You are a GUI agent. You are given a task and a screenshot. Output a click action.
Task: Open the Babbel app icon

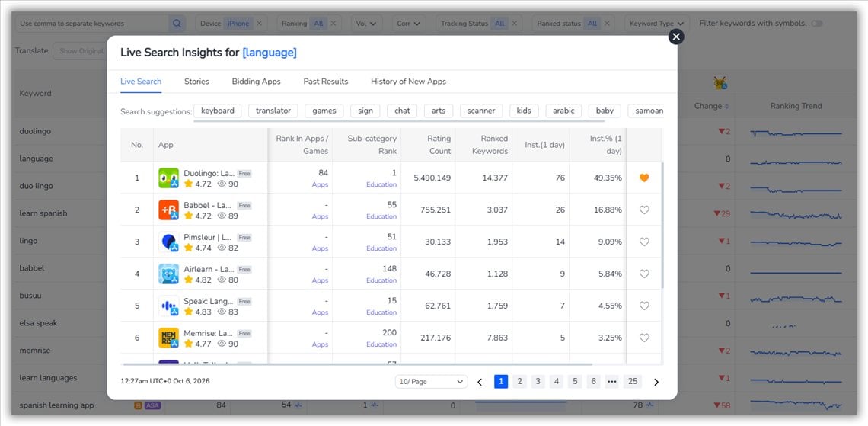[x=168, y=210]
